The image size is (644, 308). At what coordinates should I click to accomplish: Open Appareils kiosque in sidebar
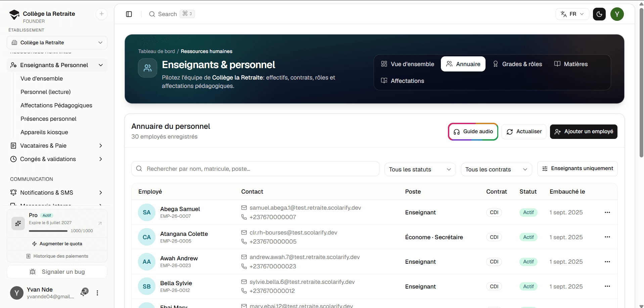[x=44, y=132]
